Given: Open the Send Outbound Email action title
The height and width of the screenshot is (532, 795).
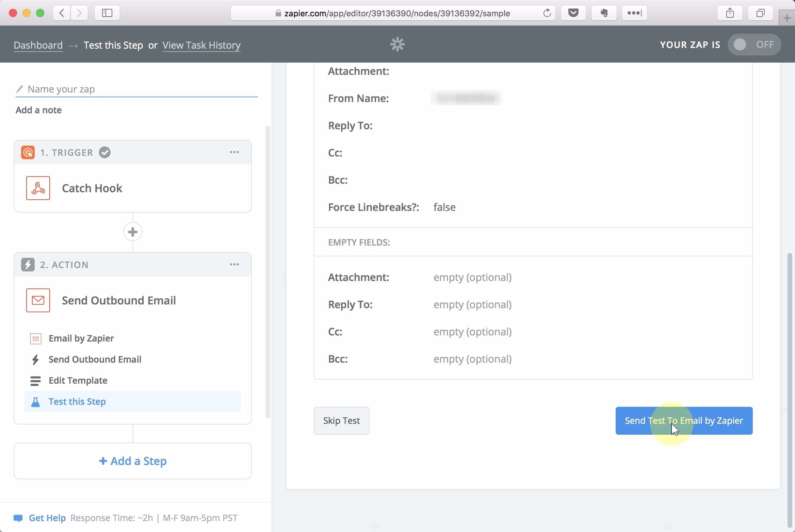Looking at the screenshot, I should pos(119,300).
